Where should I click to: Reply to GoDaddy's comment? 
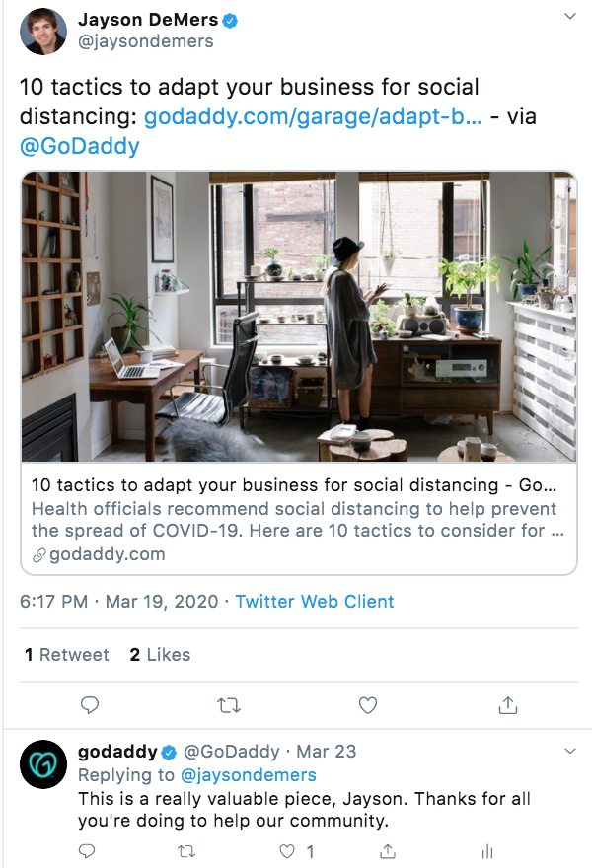pyautogui.click(x=87, y=850)
